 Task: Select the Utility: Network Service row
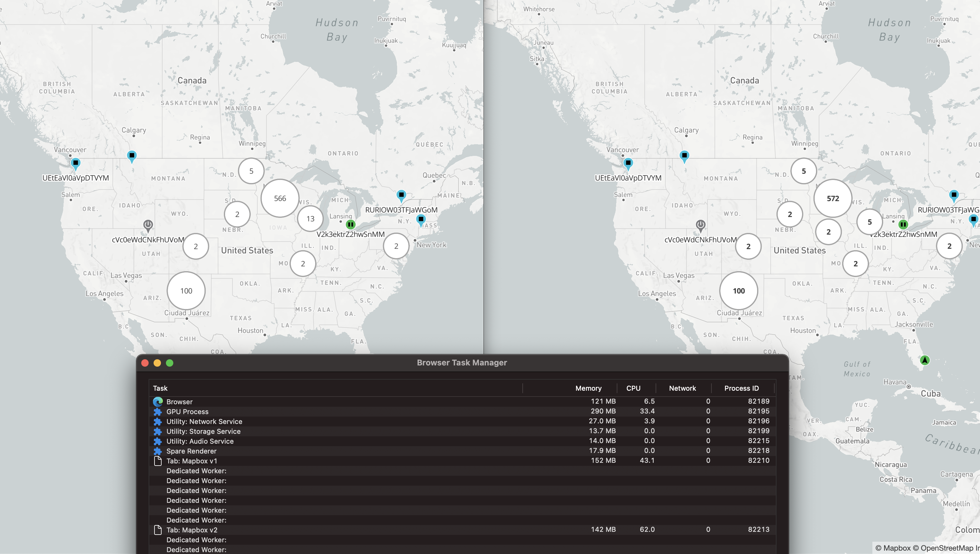[x=462, y=421]
